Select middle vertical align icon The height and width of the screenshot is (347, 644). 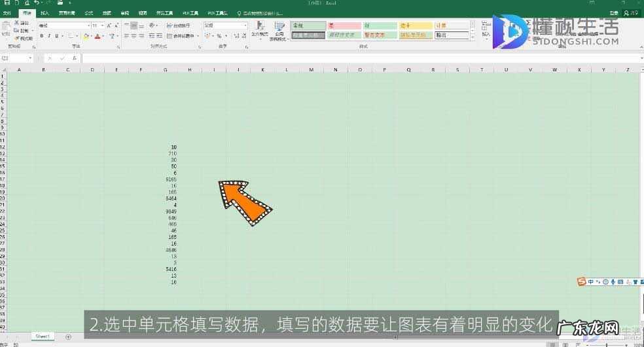134,26
